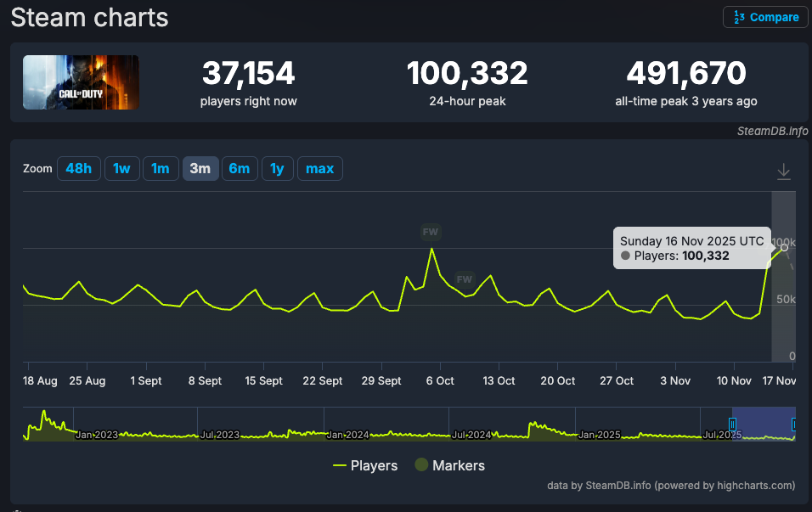Toggle the Players series in the legend

point(364,465)
